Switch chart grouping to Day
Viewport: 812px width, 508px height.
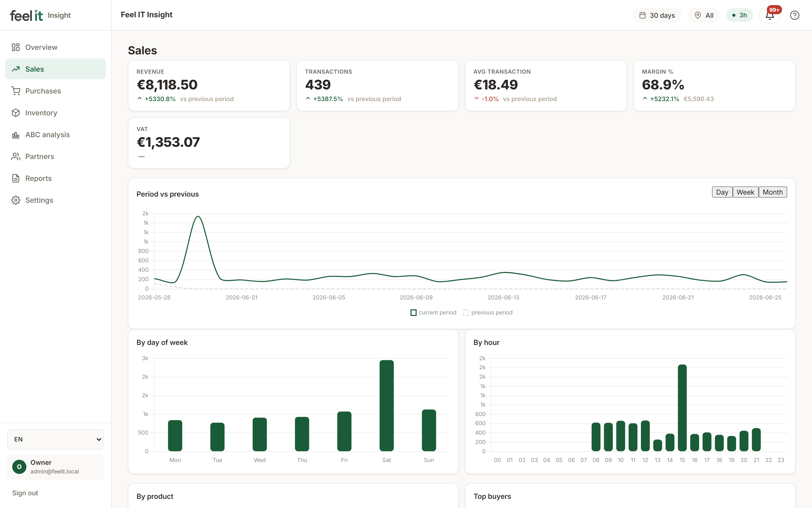[x=722, y=192]
